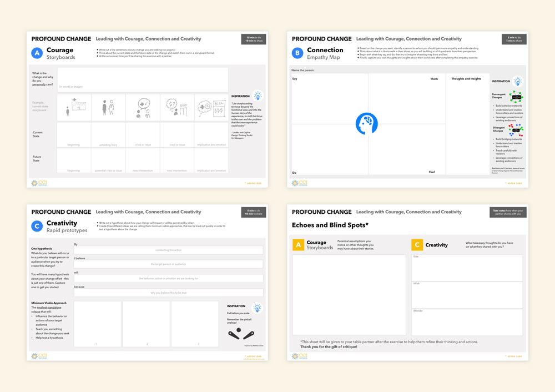Click the Current State 'beginning' cell

[74, 135]
